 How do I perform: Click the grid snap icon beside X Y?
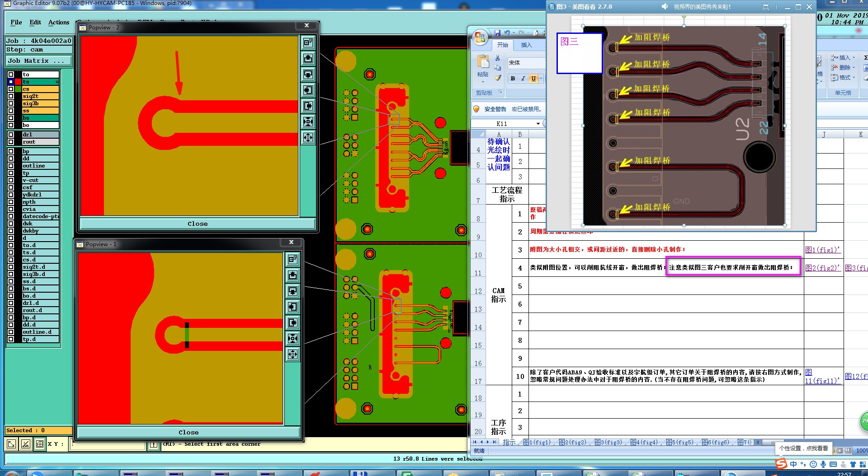pos(40,444)
